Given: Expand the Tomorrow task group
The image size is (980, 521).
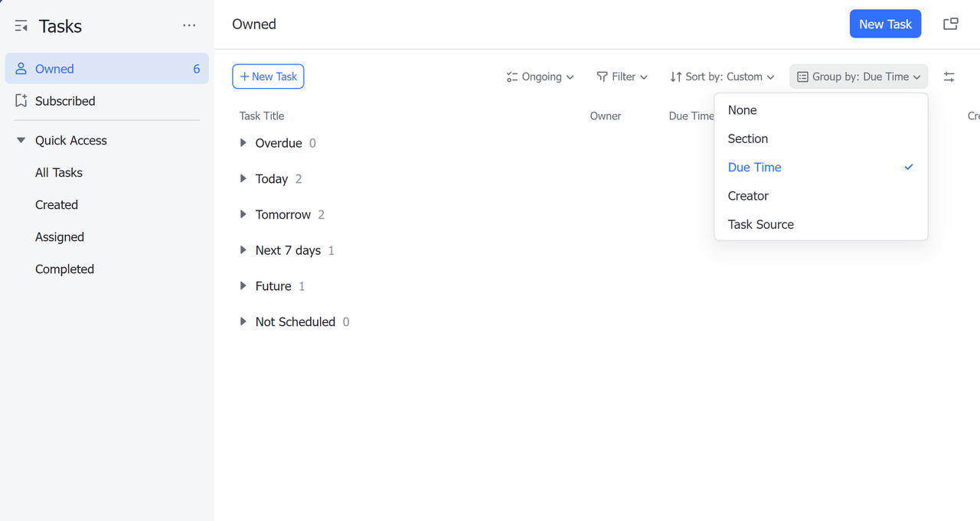Looking at the screenshot, I should [x=243, y=215].
